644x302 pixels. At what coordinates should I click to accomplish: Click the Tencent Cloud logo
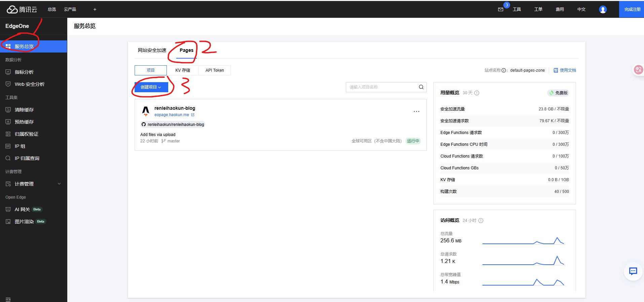(x=22, y=9)
